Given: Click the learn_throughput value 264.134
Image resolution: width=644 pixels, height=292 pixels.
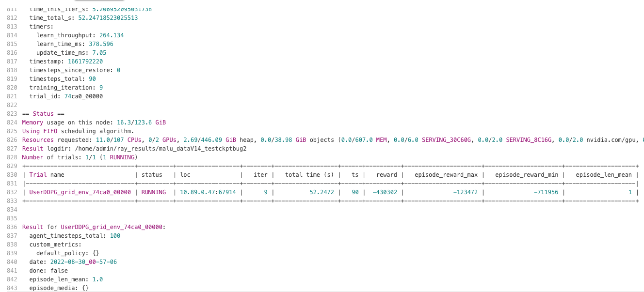Looking at the screenshot, I should point(112,35).
